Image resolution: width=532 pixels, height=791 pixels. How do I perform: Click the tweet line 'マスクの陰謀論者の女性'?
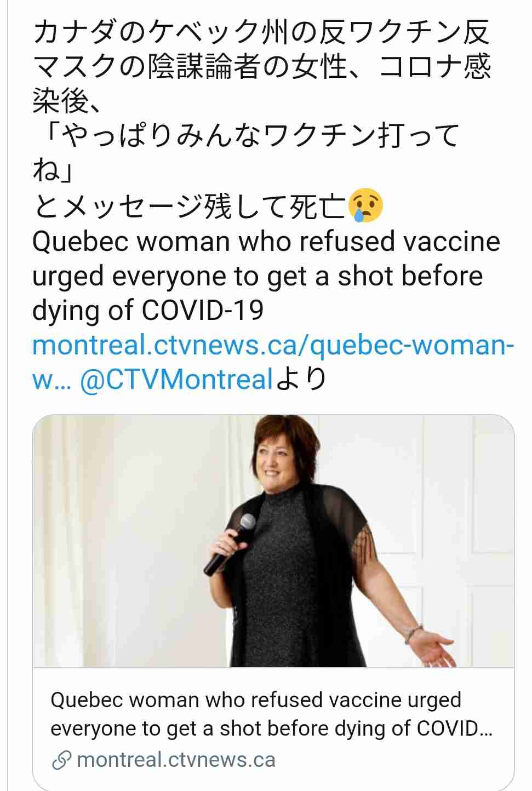(x=261, y=67)
